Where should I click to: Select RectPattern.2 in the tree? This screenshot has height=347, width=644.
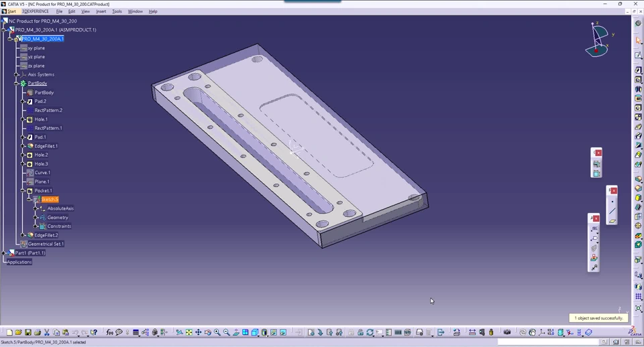coord(48,111)
